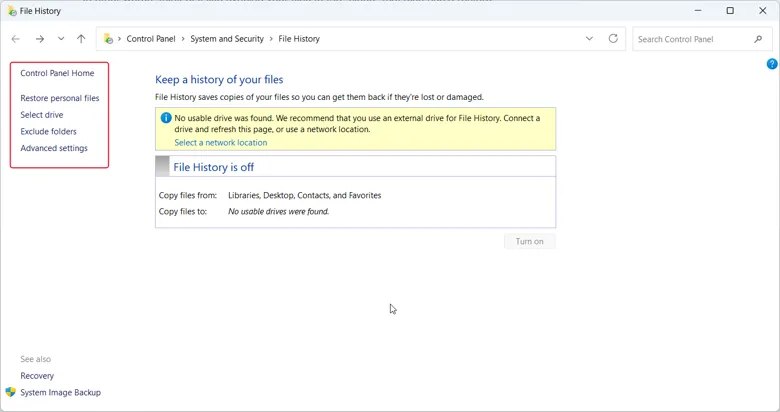
Task: Minimize the File History window
Action: tap(698, 10)
